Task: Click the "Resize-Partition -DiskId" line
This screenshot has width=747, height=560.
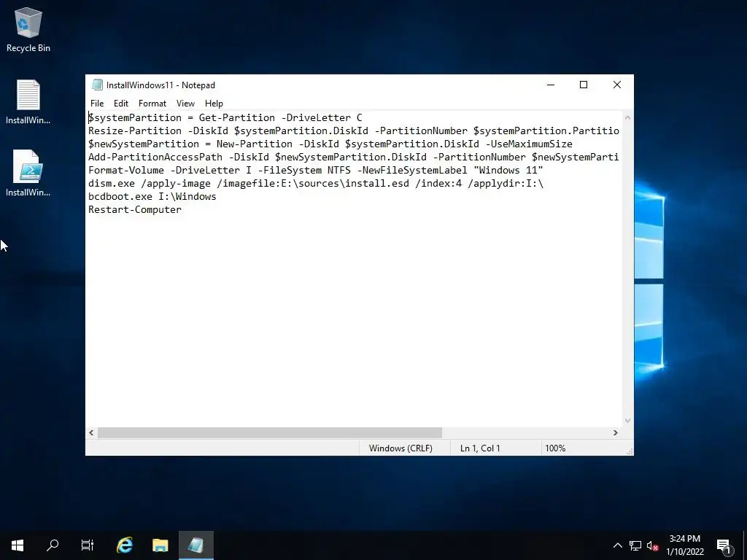Action: [x=354, y=131]
